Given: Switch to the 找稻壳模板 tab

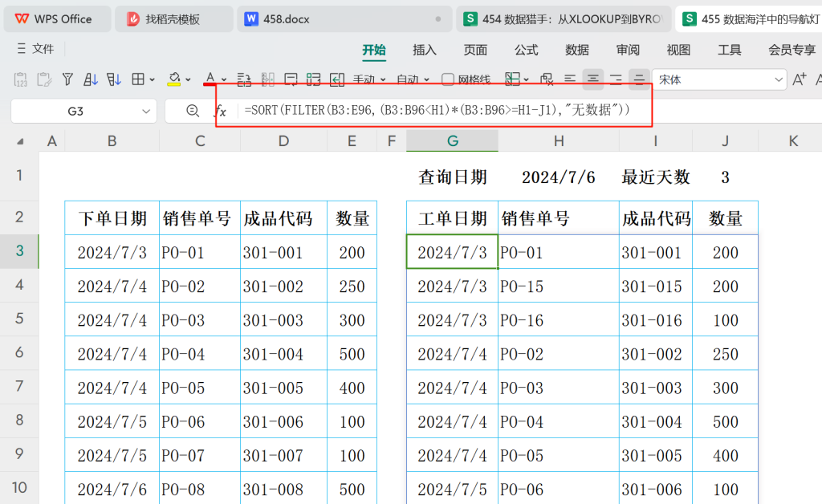Looking at the screenshot, I should [x=173, y=19].
